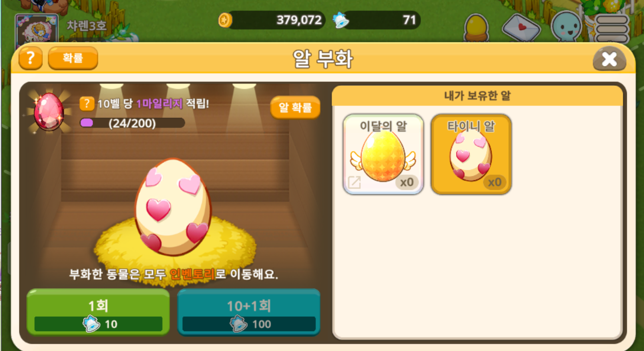Image resolution: width=644 pixels, height=351 pixels.
Task: Click the mileage progress bar 24/200
Action: click(133, 123)
